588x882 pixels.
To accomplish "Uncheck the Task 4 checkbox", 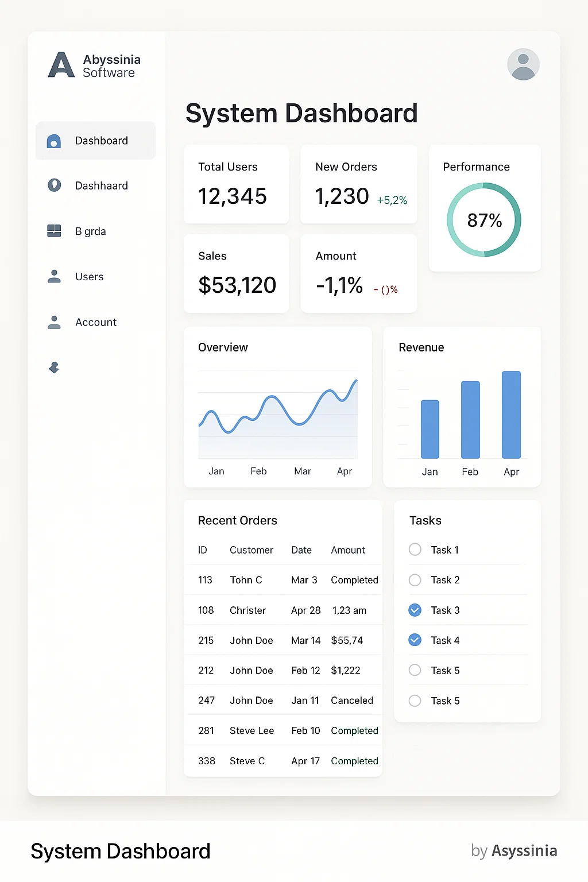I will click(415, 640).
